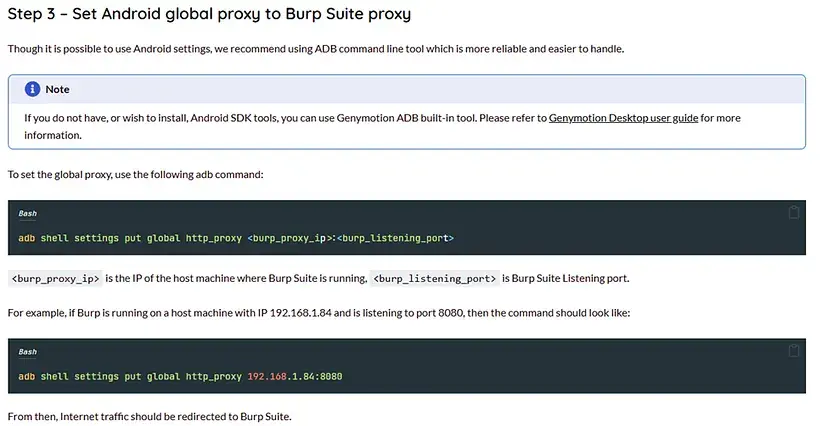Click 192.168.1.84:8080 in the example command
Viewport: 828px width, 426px height.
pyautogui.click(x=295, y=376)
